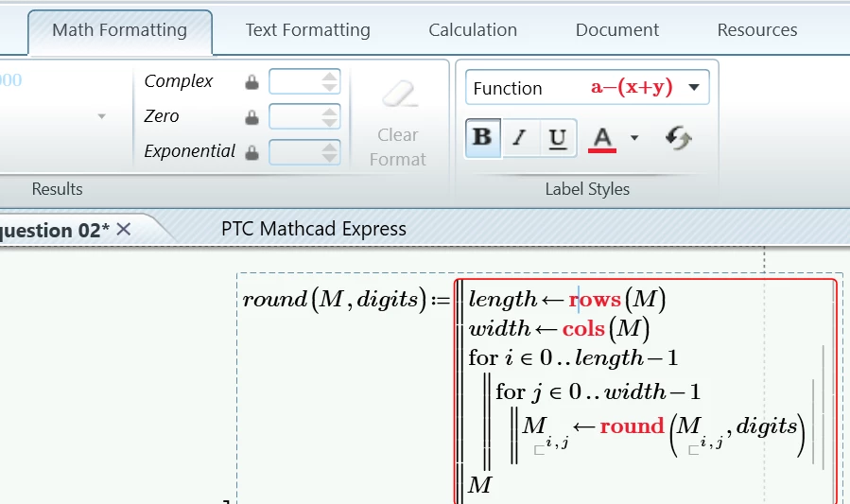Image resolution: width=850 pixels, height=504 pixels.
Task: Open the Resources ribbon tab
Action: pyautogui.click(x=756, y=30)
